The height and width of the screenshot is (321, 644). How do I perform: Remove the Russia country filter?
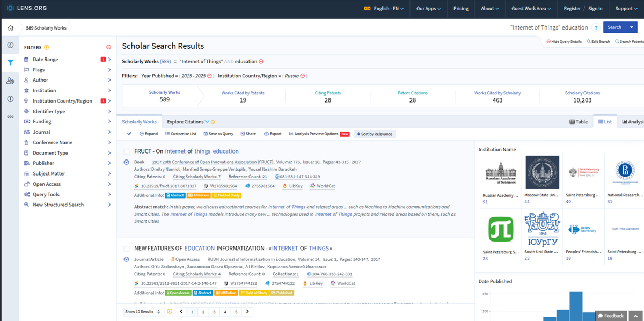click(303, 76)
